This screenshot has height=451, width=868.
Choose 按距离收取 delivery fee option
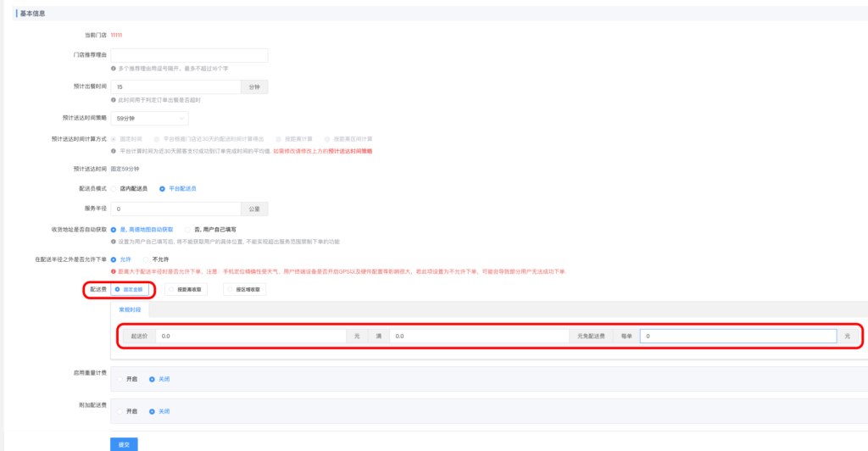pyautogui.click(x=172, y=289)
